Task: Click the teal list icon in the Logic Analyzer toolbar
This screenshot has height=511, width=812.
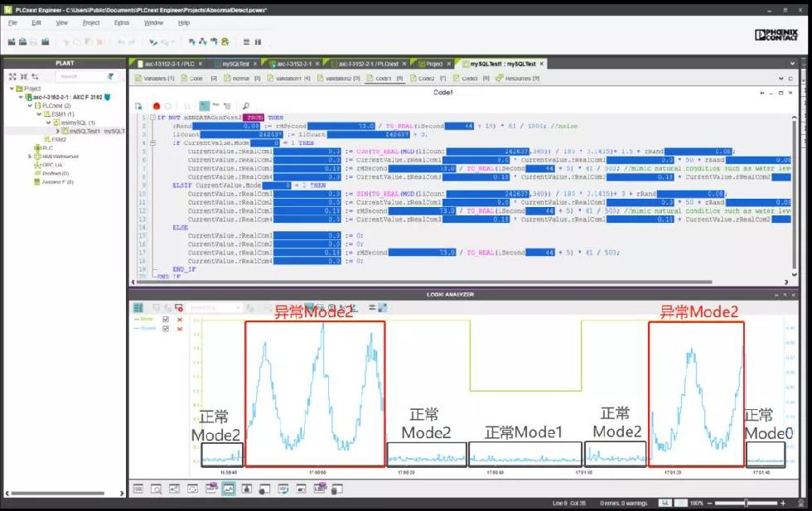Action: pyautogui.click(x=138, y=307)
